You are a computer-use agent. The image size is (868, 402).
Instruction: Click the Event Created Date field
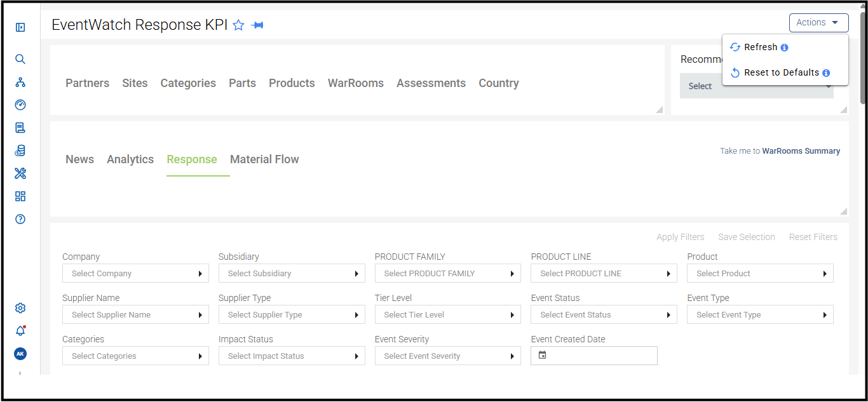click(x=594, y=356)
